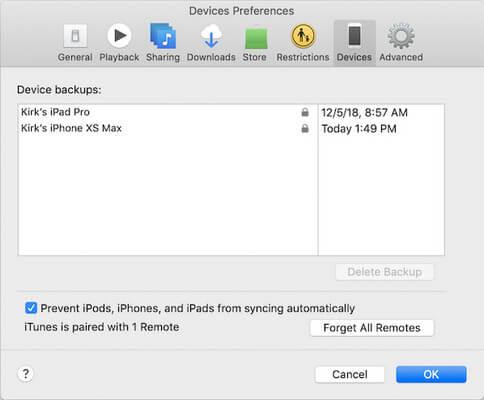
Task: Switch to the Sharing tab label
Action: tap(163, 57)
